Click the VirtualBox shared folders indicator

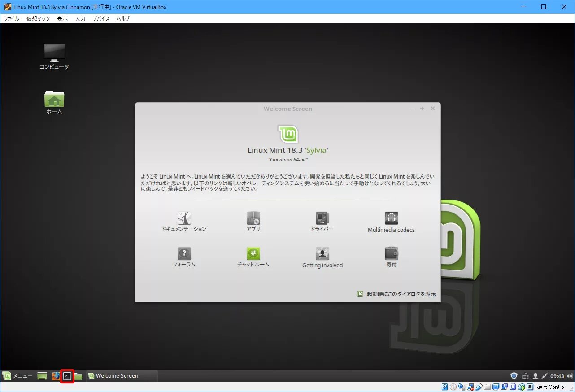pos(487,387)
